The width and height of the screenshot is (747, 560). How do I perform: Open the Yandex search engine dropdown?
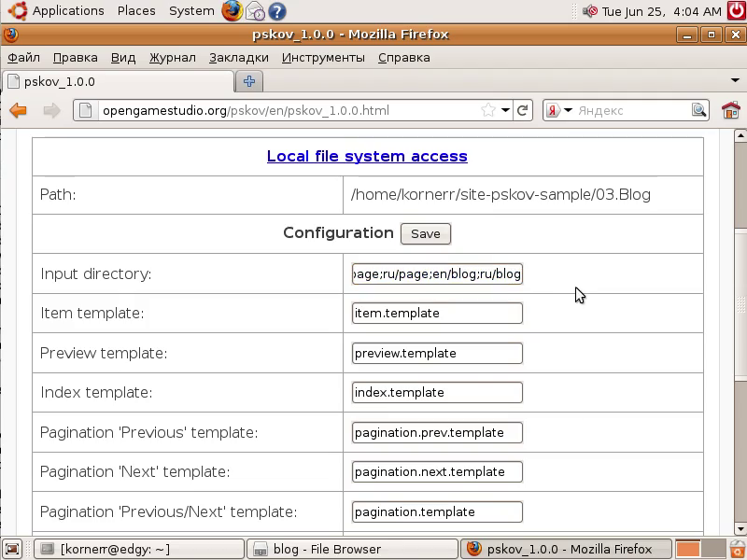(x=557, y=110)
